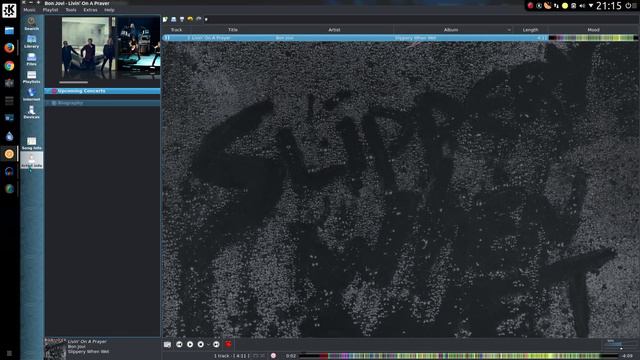The image size is (640, 360).
Task: Click the third playlist toolbar icon
Action: [x=182, y=19]
